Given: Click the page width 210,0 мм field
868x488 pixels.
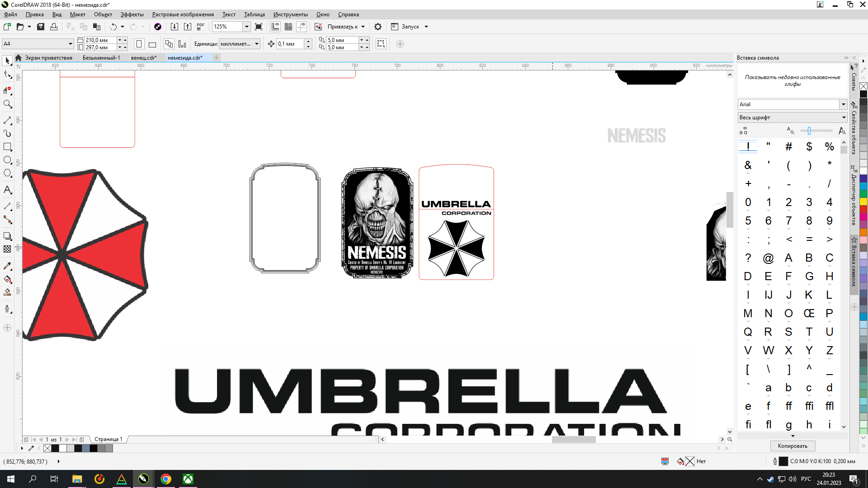Looking at the screenshot, I should click(100, 40).
